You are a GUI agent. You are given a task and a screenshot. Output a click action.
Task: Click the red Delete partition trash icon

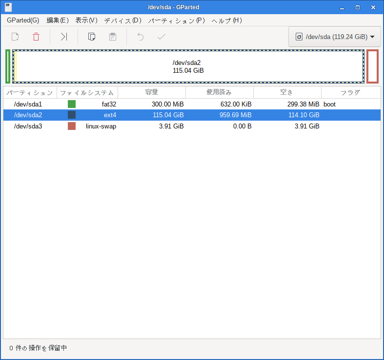pyautogui.click(x=36, y=37)
